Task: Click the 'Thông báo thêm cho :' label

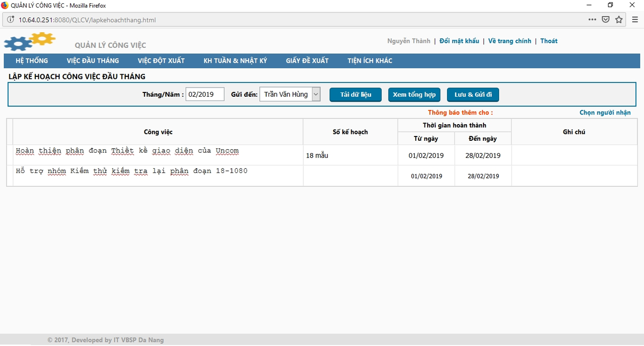Action: [460, 113]
